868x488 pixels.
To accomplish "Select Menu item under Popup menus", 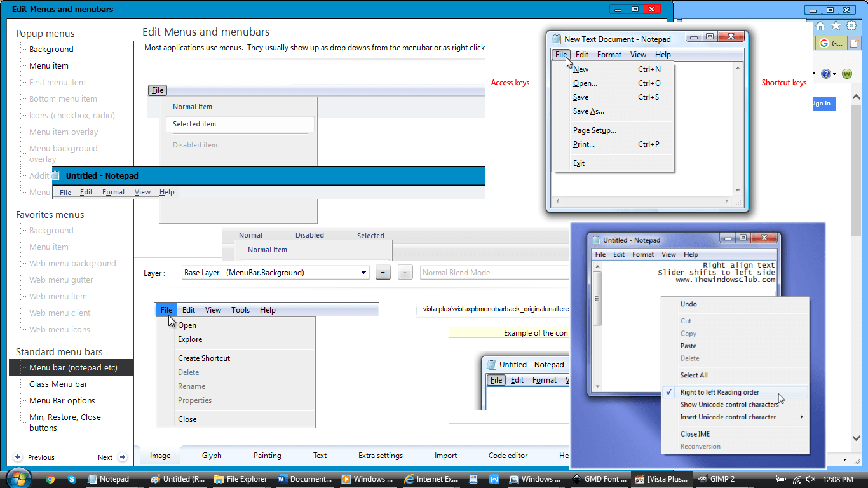I will click(x=49, y=66).
